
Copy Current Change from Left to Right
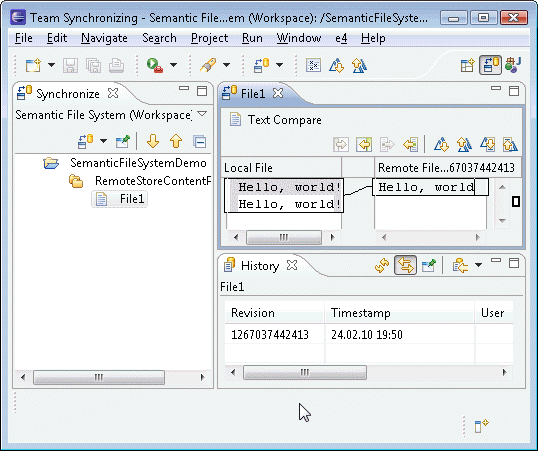coord(387,144)
